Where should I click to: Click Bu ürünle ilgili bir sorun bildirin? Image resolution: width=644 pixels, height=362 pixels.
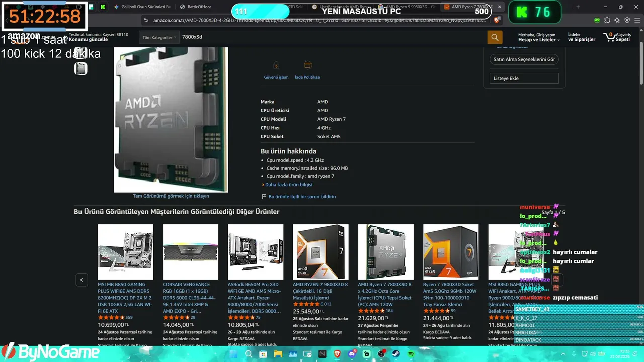click(302, 197)
